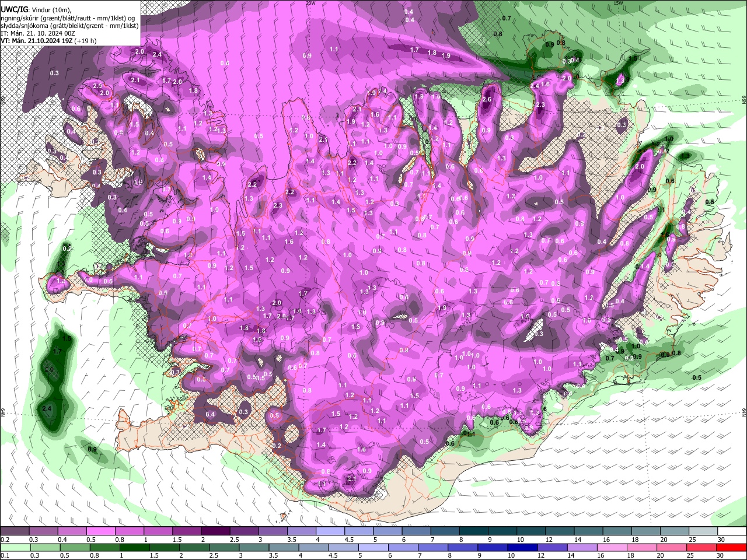747x560 pixels.
Task: Click the light pink 16–18 swatch in bottom legend row
Action: click(x=613, y=547)
